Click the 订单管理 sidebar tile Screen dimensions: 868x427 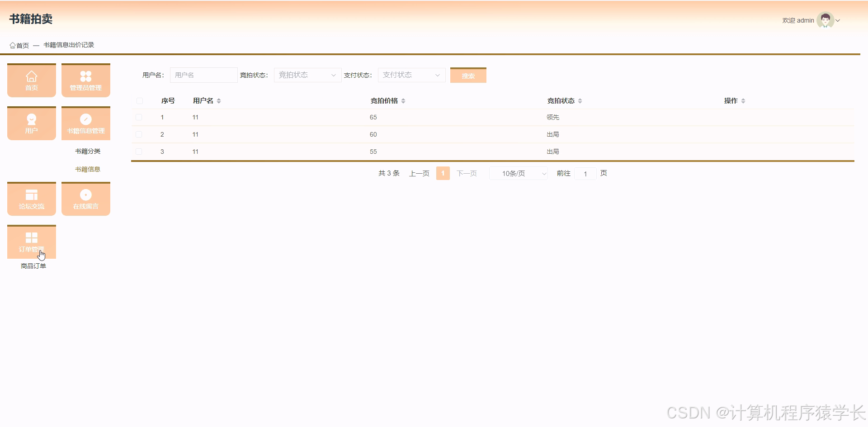32,242
